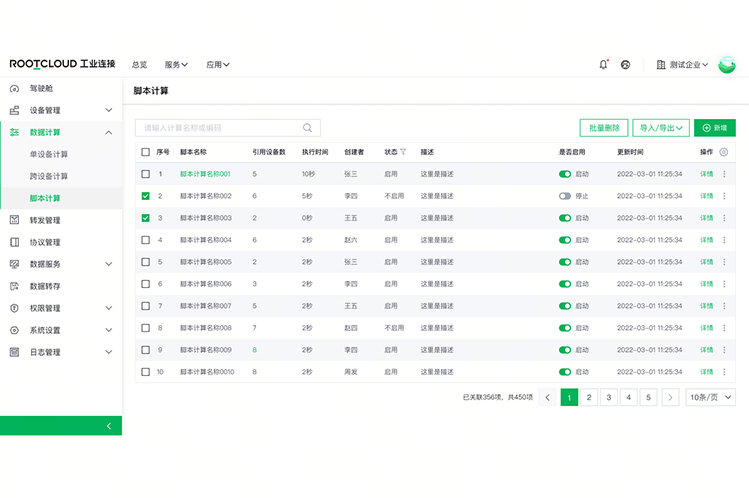Click the notification bell icon
The width and height of the screenshot is (749, 498).
click(x=603, y=65)
